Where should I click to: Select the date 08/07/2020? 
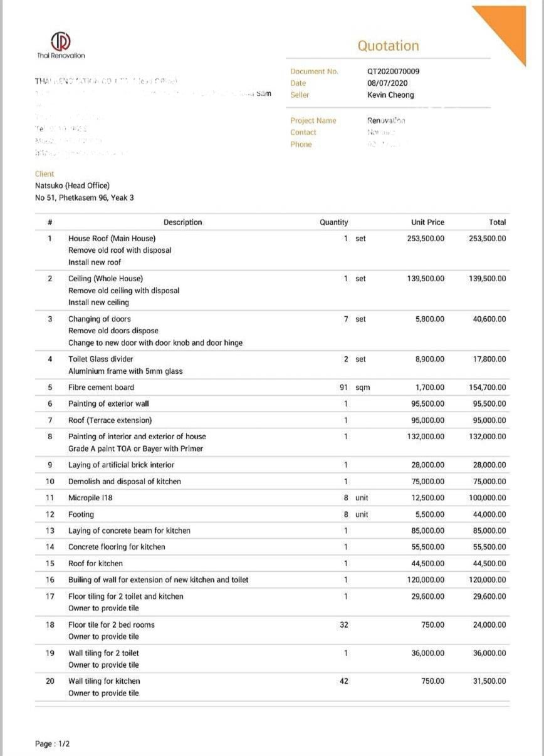(x=387, y=83)
